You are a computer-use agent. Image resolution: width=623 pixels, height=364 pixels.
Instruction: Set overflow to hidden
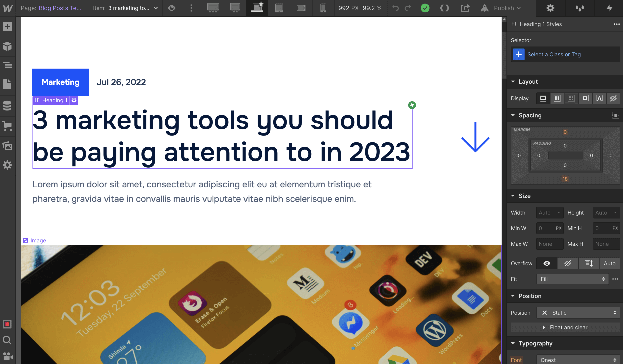[567, 263]
